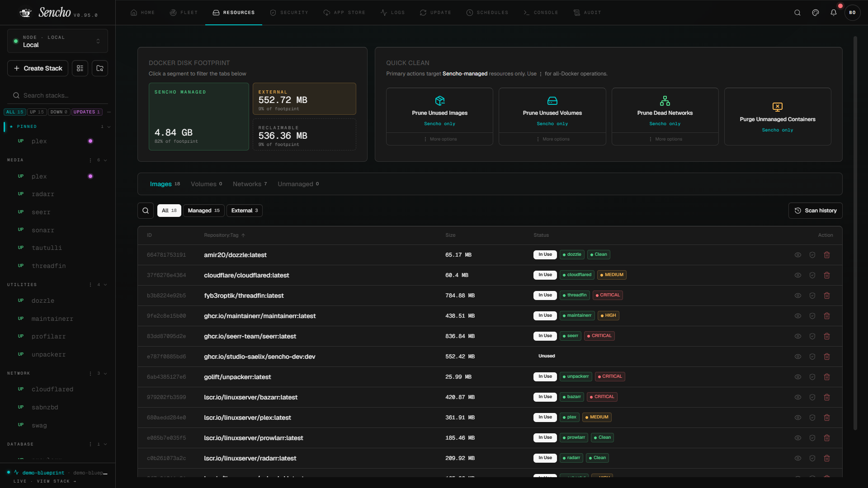Collapse the DATABASE stack group chevron
The image size is (868, 488).
point(105,444)
